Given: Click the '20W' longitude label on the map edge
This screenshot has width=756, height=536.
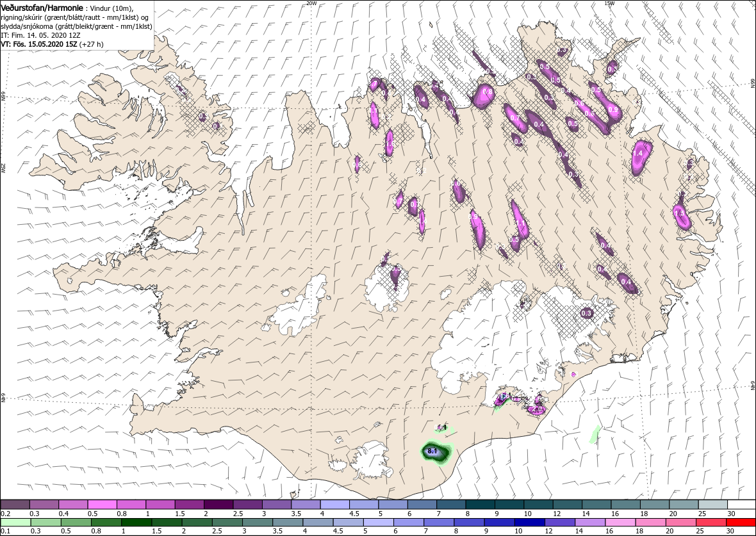Looking at the screenshot, I should click(311, 3).
